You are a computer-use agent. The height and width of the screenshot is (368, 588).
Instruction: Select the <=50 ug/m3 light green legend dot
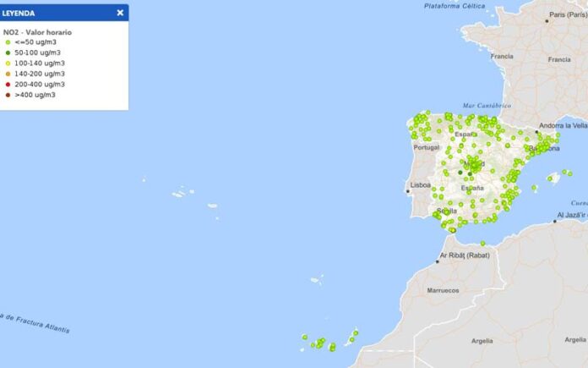(8, 42)
